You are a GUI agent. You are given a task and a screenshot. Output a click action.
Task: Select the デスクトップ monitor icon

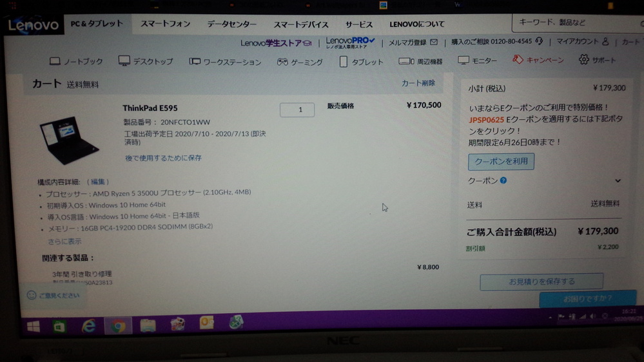[124, 61]
